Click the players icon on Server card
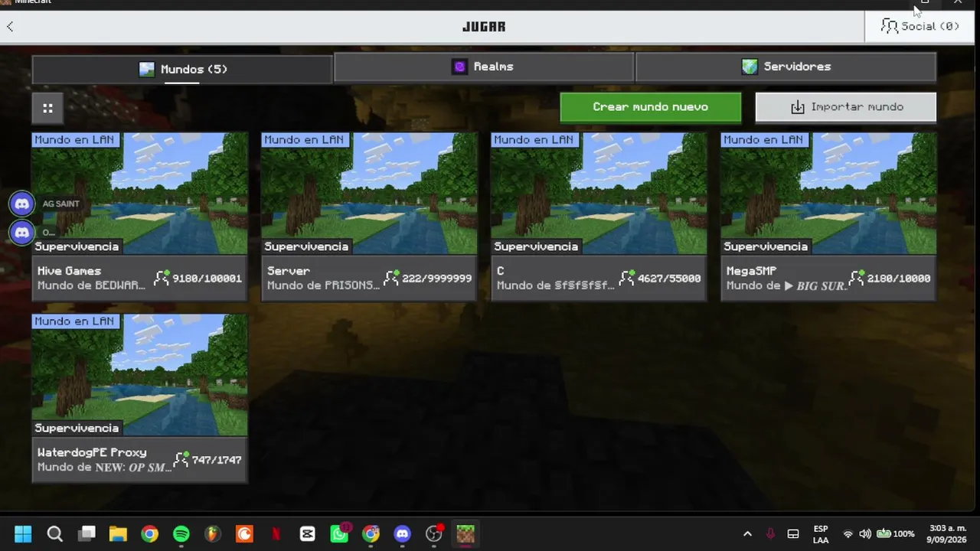Viewport: 980px width, 551px height. point(391,278)
